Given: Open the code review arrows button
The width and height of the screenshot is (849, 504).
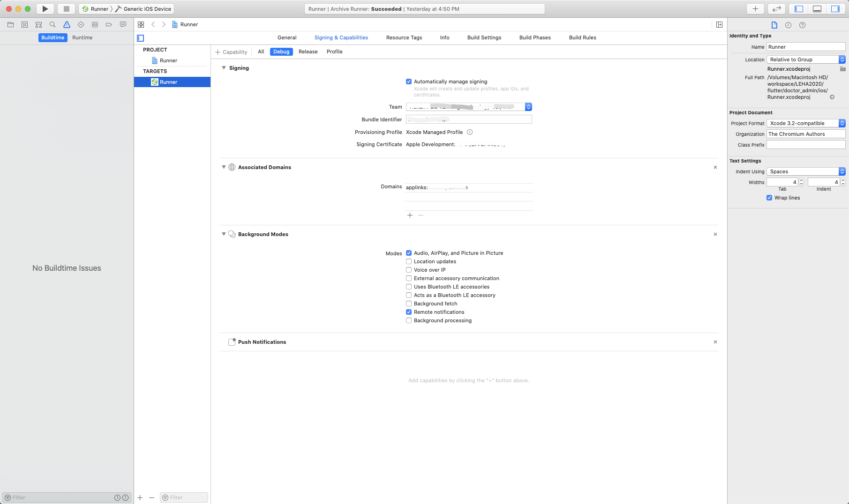Looking at the screenshot, I should pyautogui.click(x=776, y=9).
